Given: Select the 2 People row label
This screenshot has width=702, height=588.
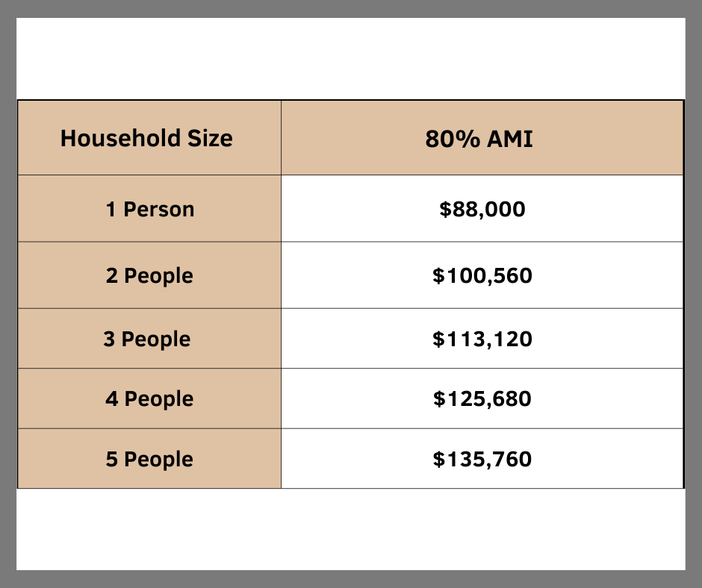Looking at the screenshot, I should 149,276.
